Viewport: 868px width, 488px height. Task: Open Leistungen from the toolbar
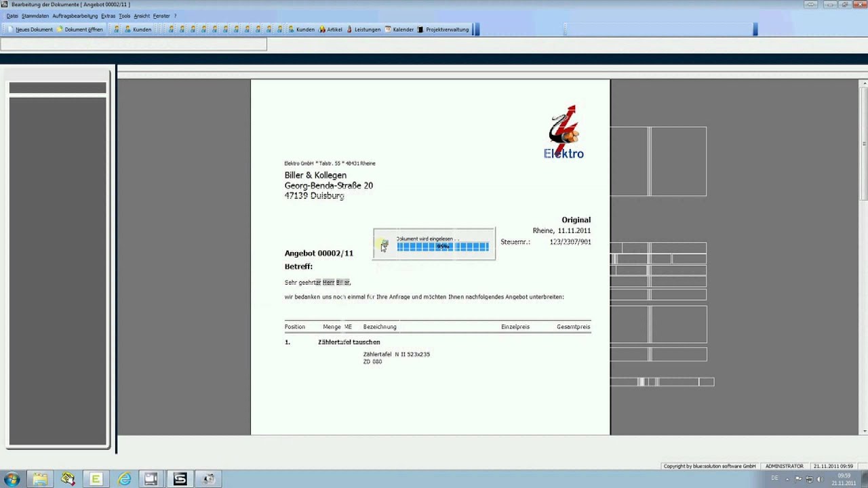[363, 30]
